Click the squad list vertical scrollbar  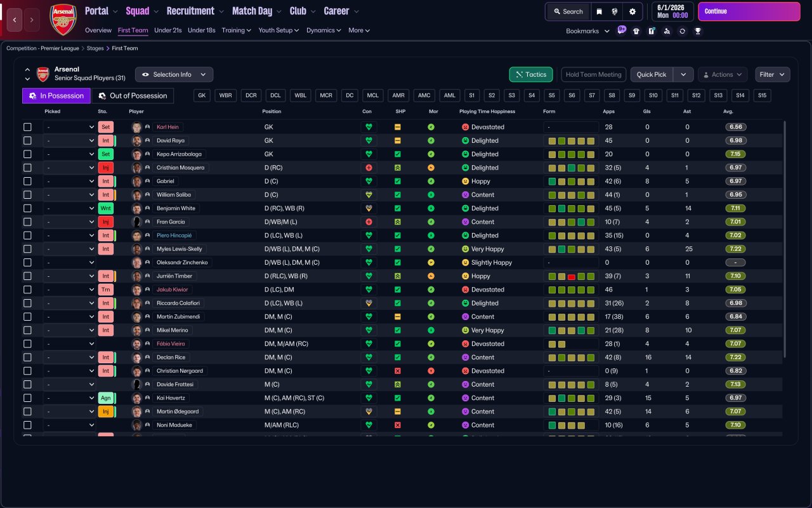click(785, 239)
